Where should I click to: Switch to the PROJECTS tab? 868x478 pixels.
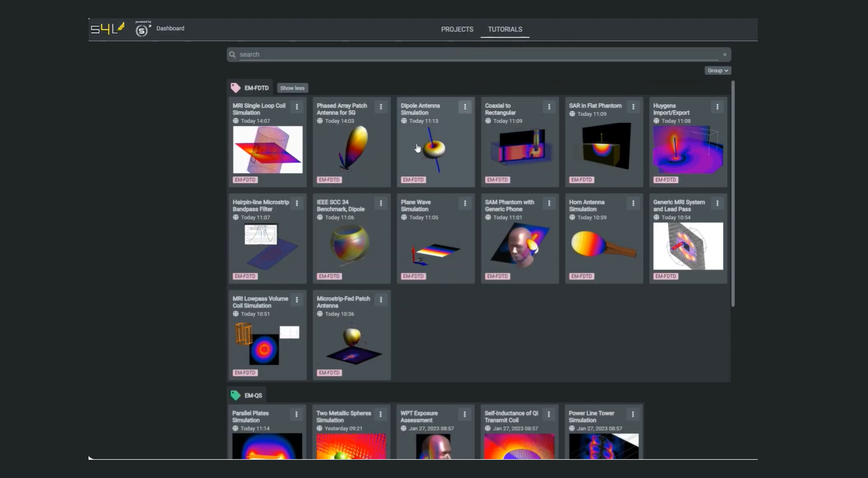coord(457,30)
